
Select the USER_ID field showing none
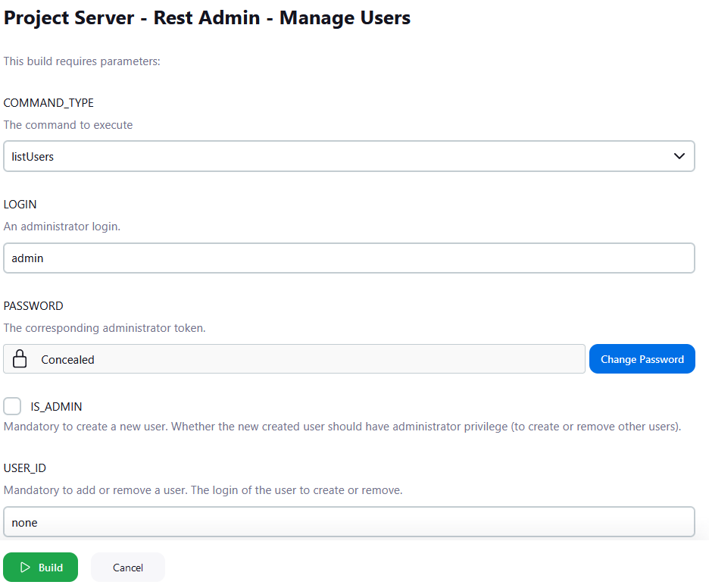[x=348, y=522]
